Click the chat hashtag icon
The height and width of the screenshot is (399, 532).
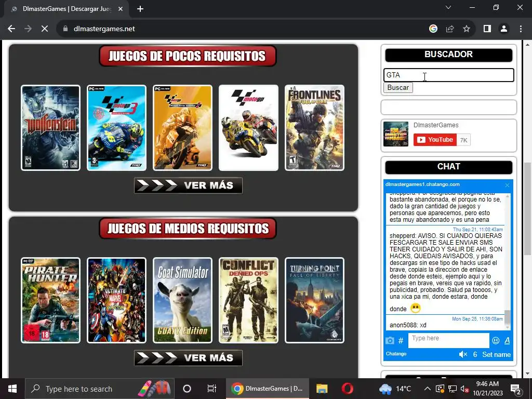click(x=401, y=340)
